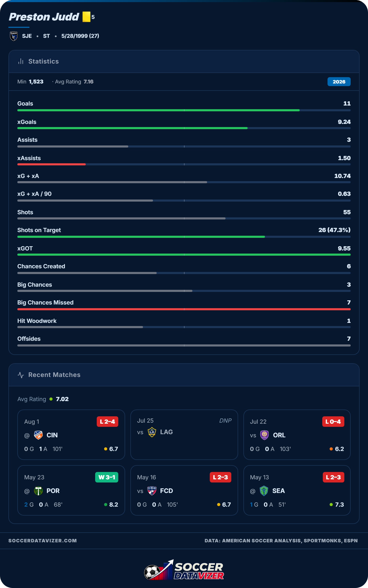Click the xGoals value 9.24
Screen dimensions: 368x588
[344, 122]
